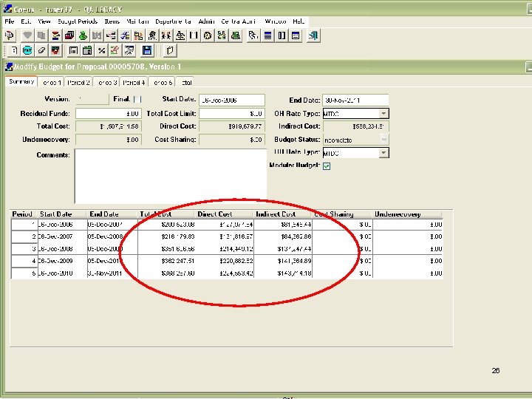This screenshot has height=399, width=532.
Task: Click the person at desk icon
Action: click(180, 35)
